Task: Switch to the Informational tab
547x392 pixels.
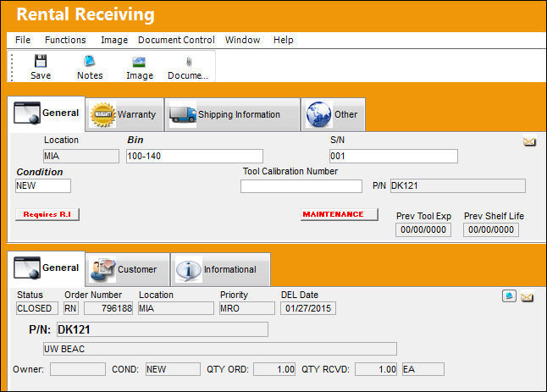Action: click(220, 269)
